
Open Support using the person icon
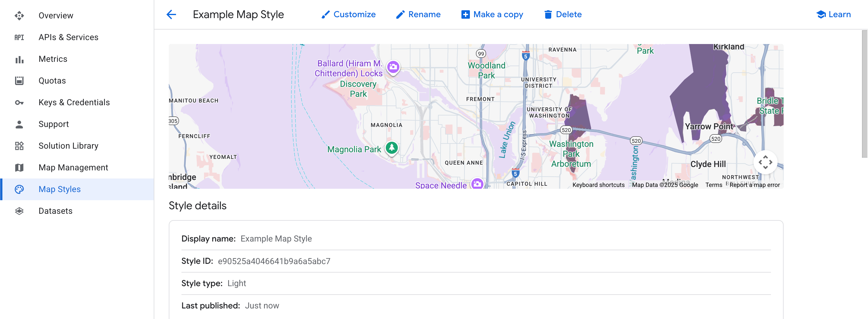point(19,124)
